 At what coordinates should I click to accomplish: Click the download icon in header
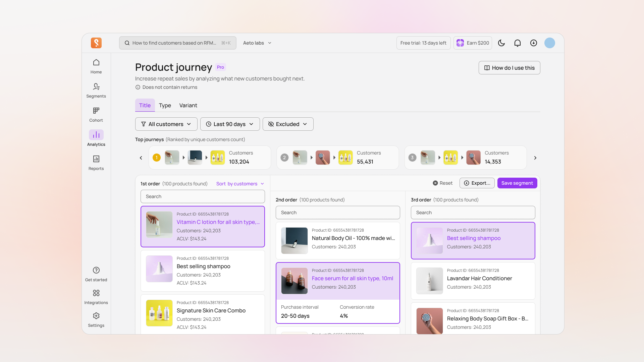click(x=534, y=43)
